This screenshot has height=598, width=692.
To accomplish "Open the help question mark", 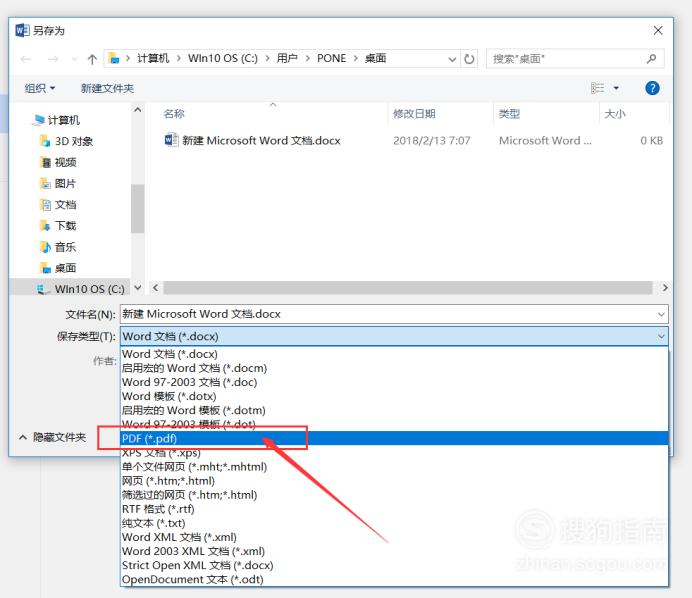I will [x=652, y=88].
